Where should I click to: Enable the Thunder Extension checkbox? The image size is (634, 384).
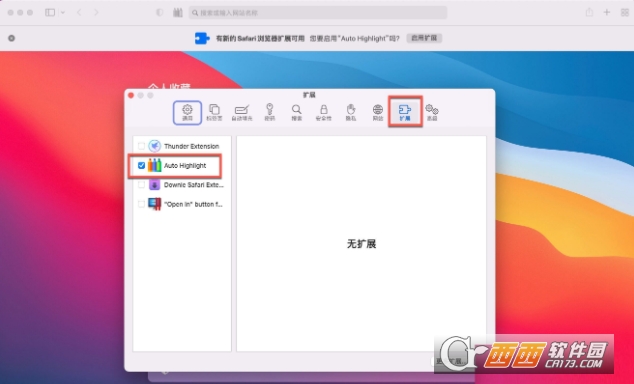[141, 146]
